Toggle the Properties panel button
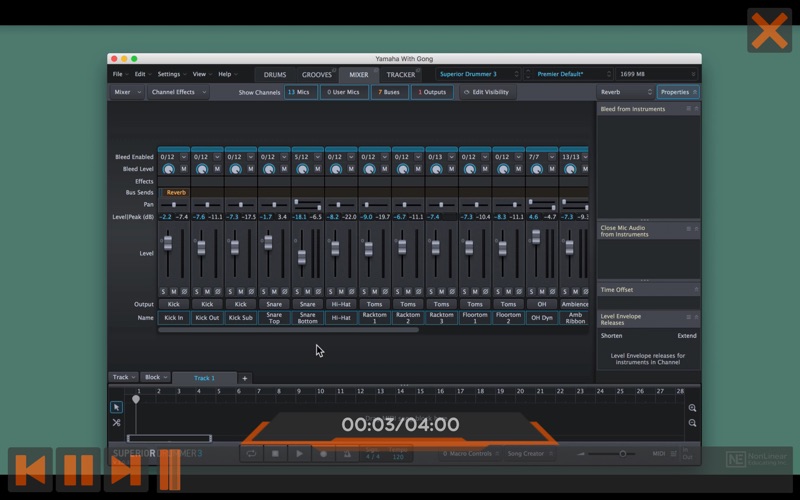Viewport: 800px width, 500px height. coord(678,92)
